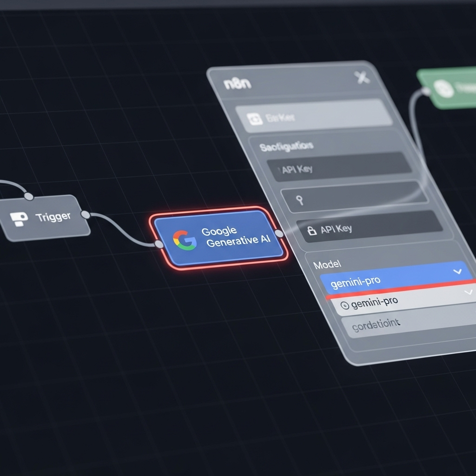Click the lock icon beside API Key
This screenshot has width=476, height=476.
pyautogui.click(x=312, y=231)
